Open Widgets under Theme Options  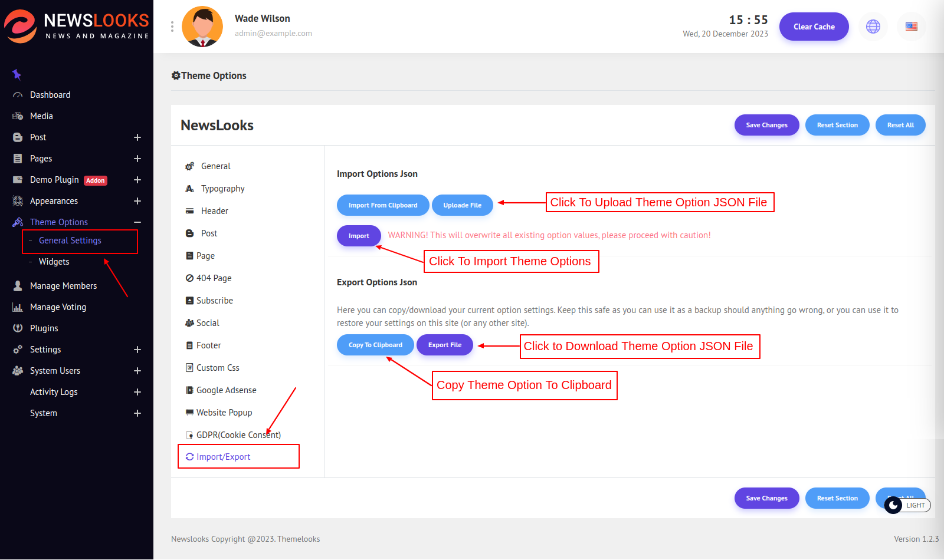tap(54, 262)
